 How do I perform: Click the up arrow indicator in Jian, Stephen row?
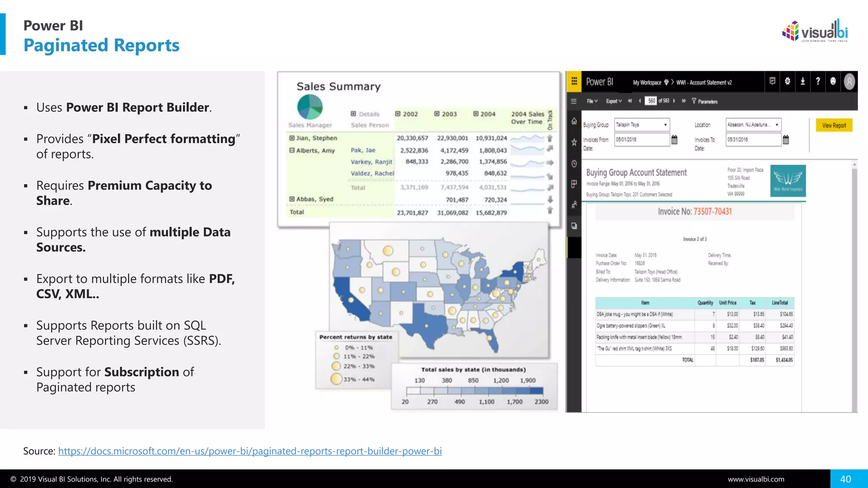pos(550,138)
